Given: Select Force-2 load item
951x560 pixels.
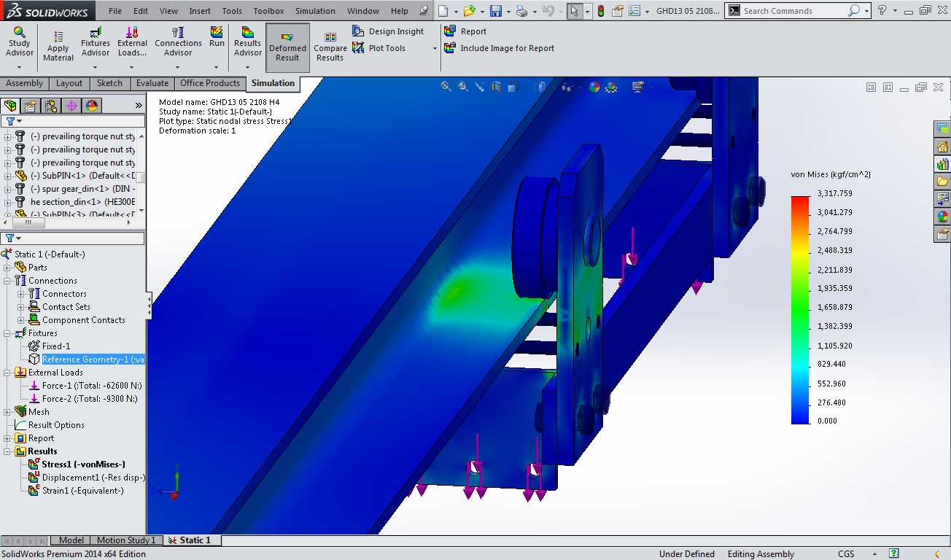Looking at the screenshot, I should tap(83, 399).
